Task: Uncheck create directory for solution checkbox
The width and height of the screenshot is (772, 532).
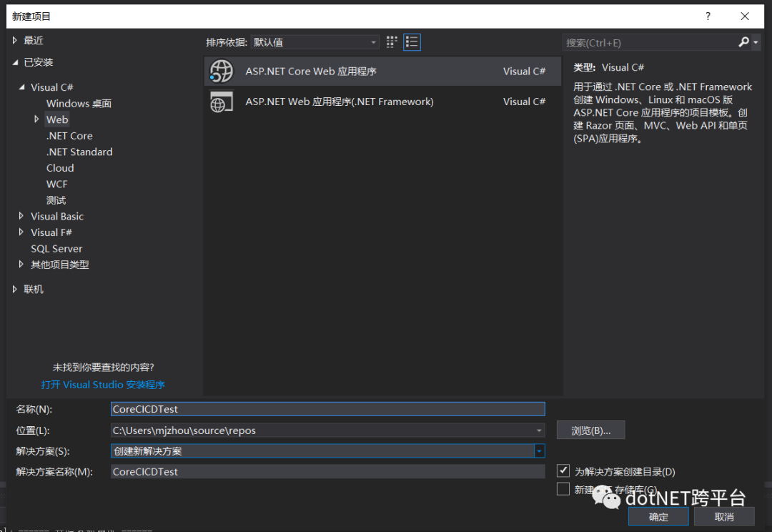Action: 563,471
